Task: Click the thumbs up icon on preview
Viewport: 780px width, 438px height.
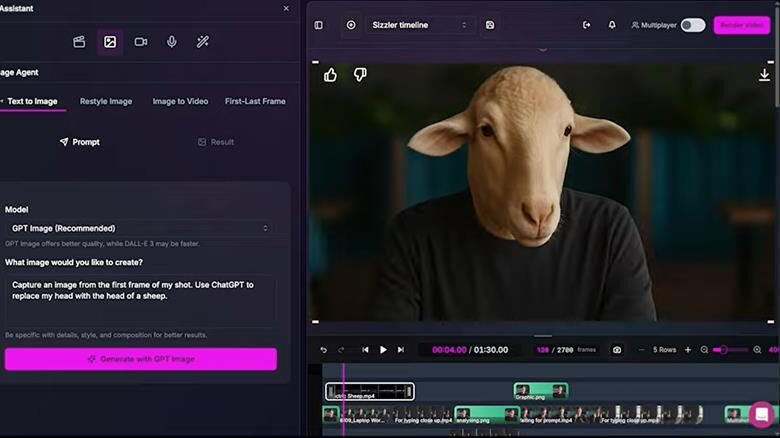Action: click(x=330, y=75)
